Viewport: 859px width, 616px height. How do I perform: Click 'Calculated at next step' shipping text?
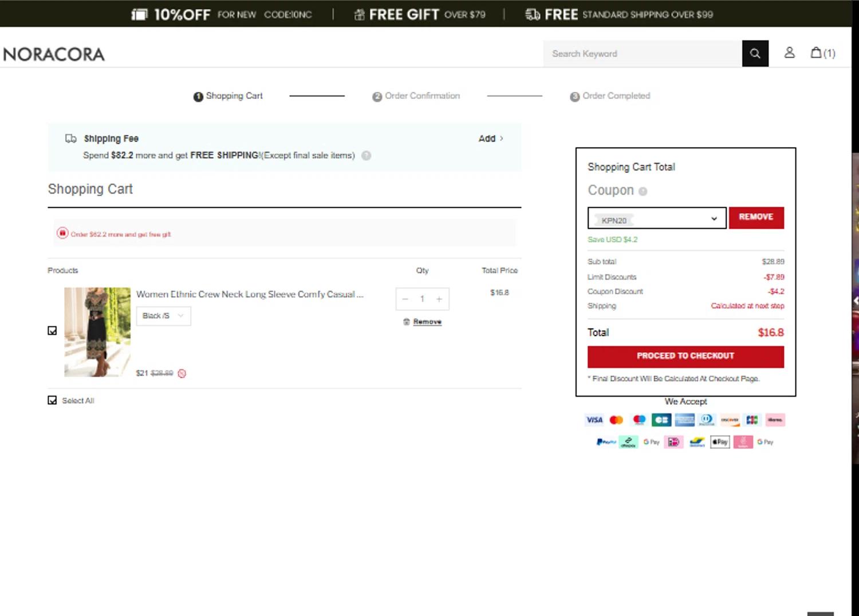[747, 306]
